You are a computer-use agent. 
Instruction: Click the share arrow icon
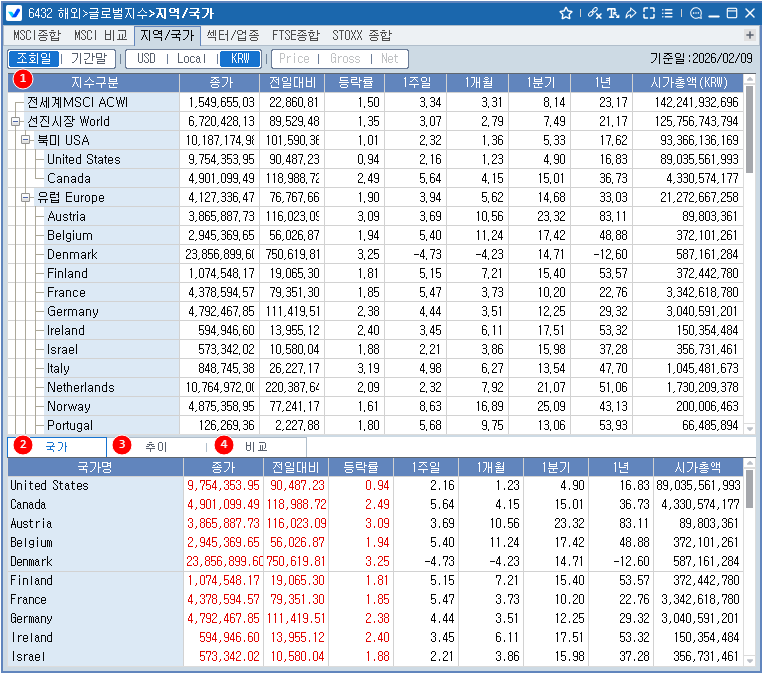click(630, 13)
